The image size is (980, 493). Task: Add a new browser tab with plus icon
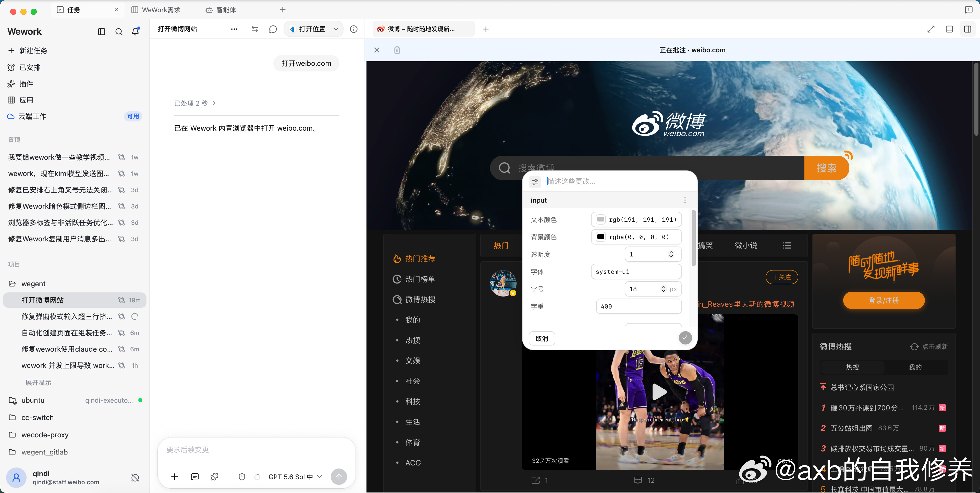tap(486, 29)
